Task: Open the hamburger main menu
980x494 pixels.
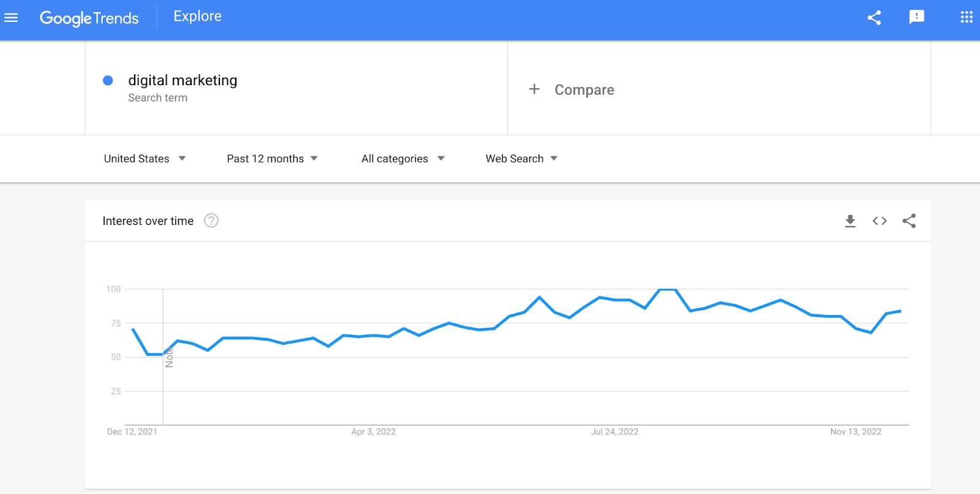Action: pyautogui.click(x=11, y=18)
